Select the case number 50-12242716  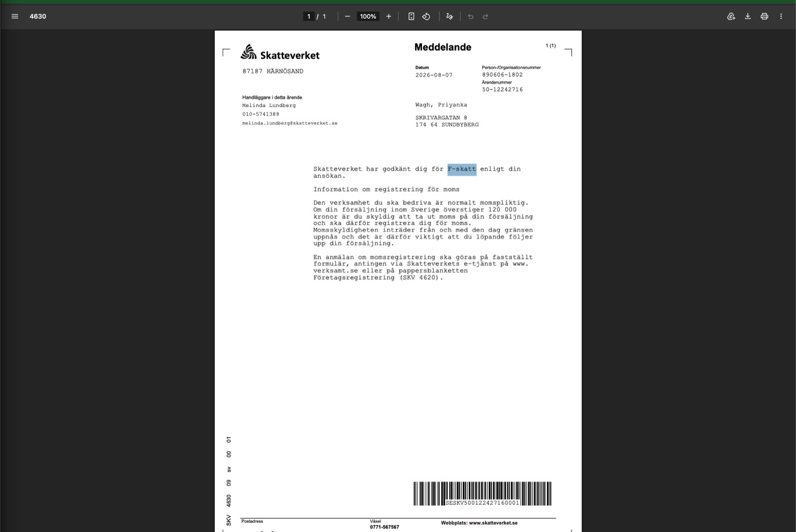coord(503,89)
